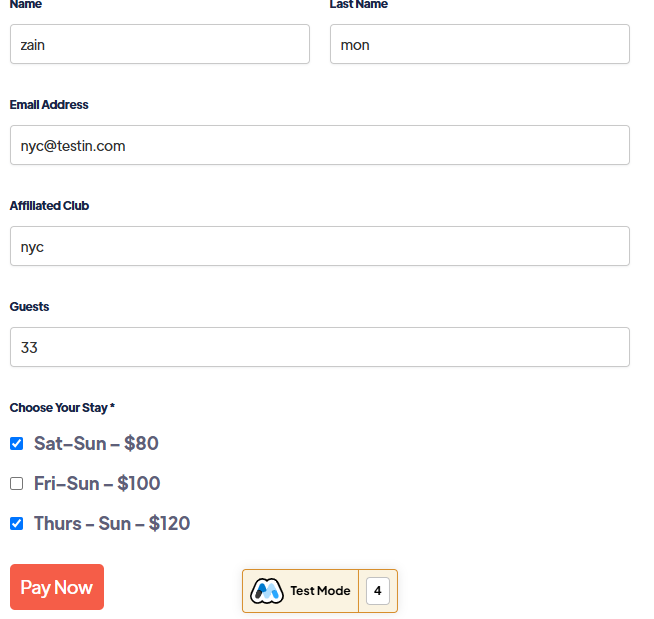Click the 'Thurs – Sun – $120' option text
654x619 pixels.
pos(112,523)
